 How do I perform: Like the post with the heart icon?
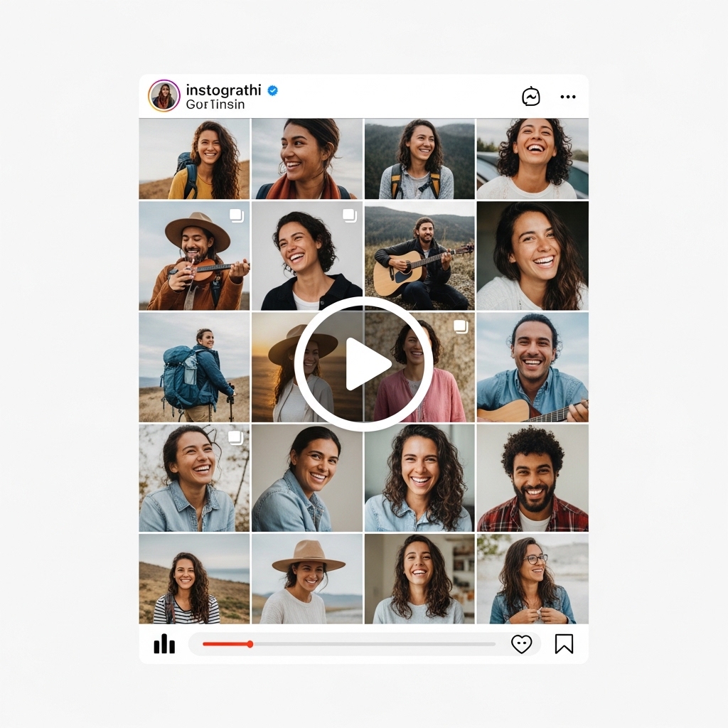click(x=521, y=644)
